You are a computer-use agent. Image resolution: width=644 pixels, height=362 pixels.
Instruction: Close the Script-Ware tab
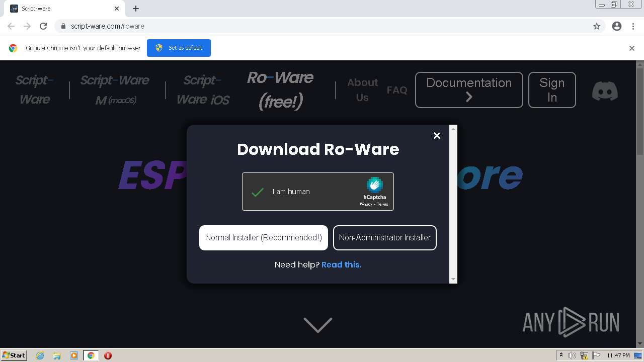point(117,9)
